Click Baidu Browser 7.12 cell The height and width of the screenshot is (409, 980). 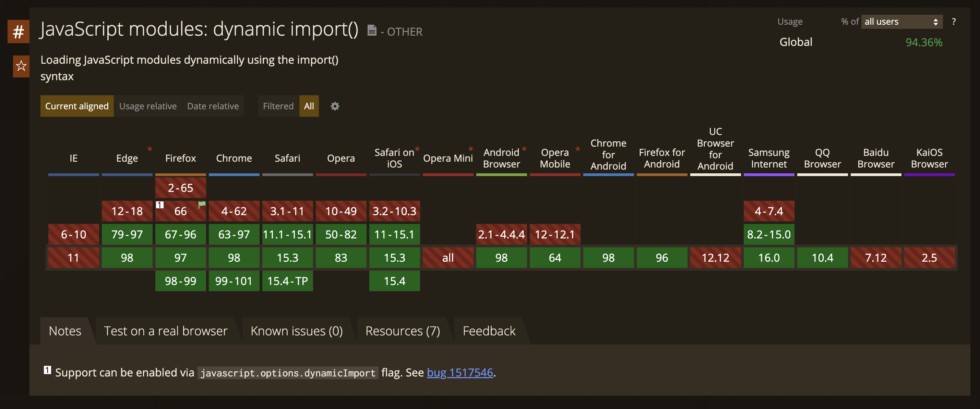coord(876,258)
